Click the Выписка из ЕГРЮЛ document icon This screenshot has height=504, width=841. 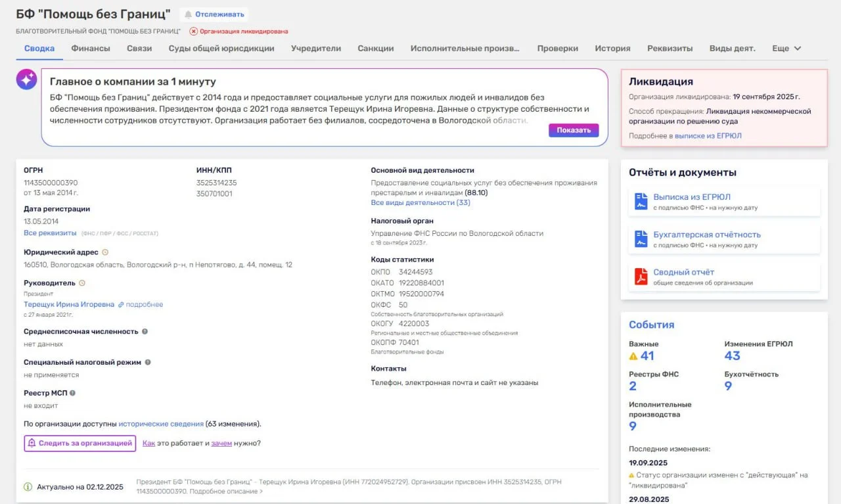[x=641, y=201]
